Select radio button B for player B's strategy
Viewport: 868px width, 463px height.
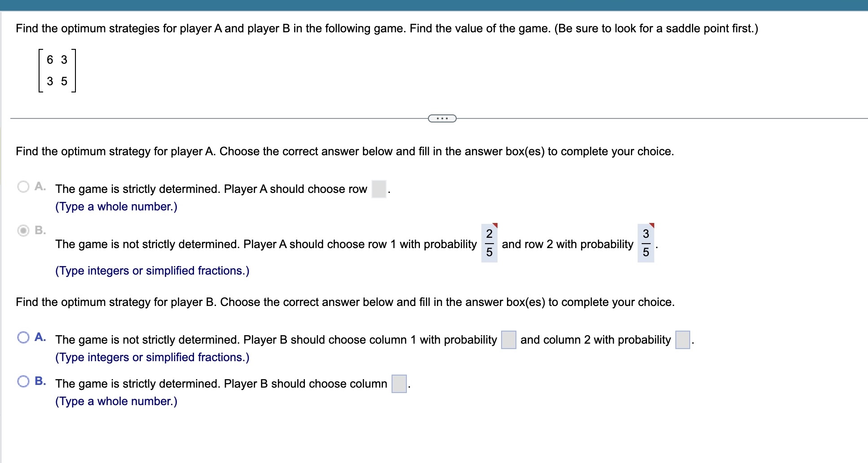pyautogui.click(x=23, y=380)
